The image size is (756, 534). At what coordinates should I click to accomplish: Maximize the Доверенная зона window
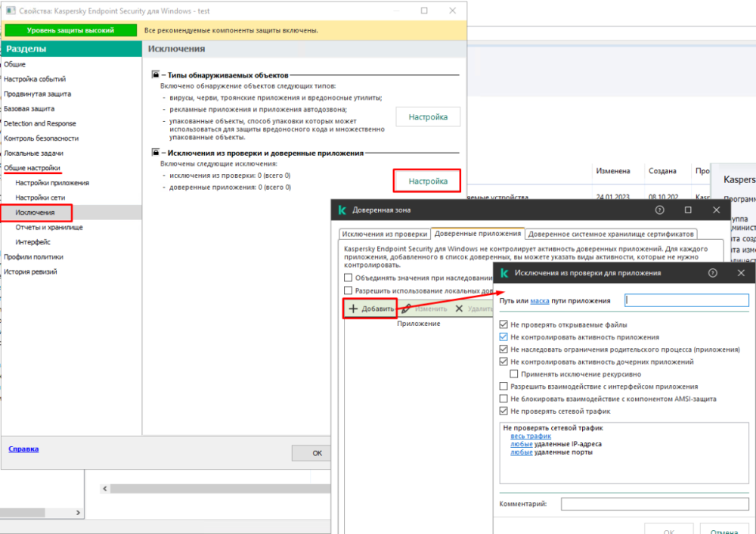[x=688, y=210]
